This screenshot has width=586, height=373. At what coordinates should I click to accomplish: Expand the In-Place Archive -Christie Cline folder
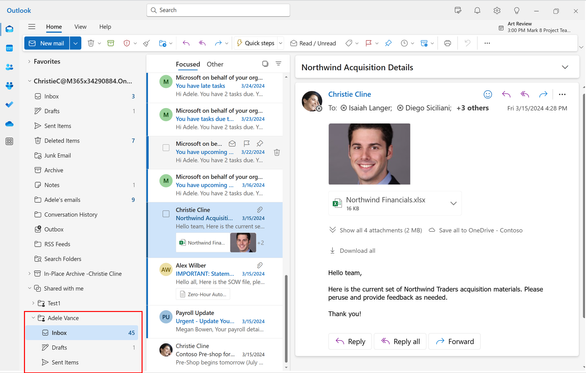pyautogui.click(x=29, y=274)
